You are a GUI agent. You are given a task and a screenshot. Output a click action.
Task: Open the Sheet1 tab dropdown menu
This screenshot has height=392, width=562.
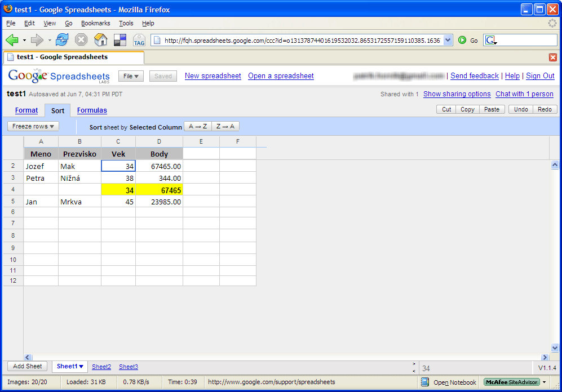point(81,366)
